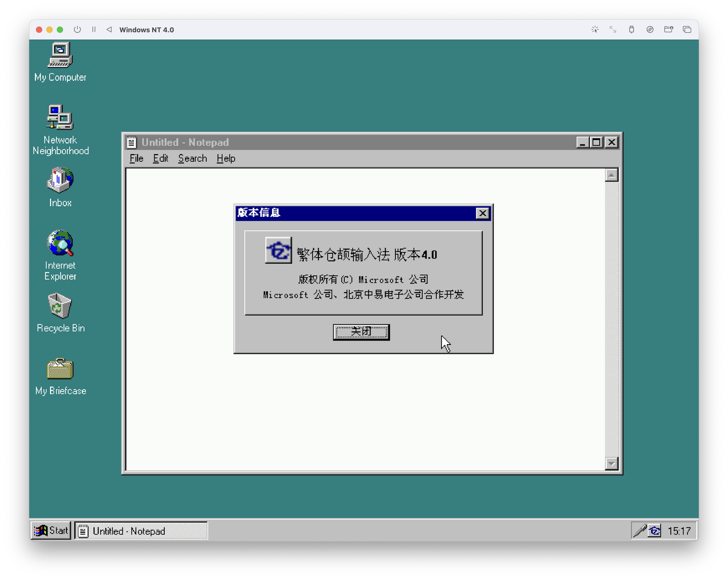Click the Notepad icon in title bar
Image resolution: width=728 pixels, height=580 pixels.
click(x=131, y=142)
